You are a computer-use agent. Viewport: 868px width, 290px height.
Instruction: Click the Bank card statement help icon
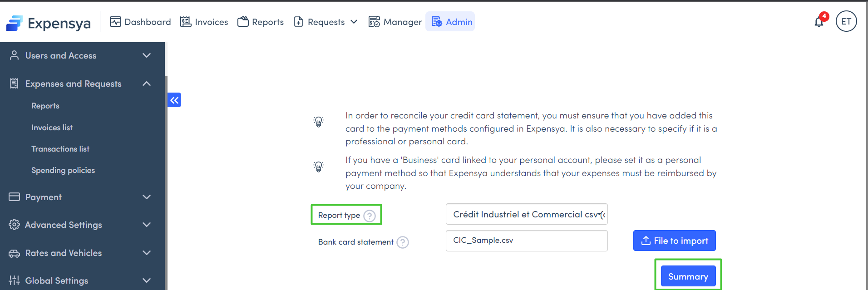[x=403, y=242]
